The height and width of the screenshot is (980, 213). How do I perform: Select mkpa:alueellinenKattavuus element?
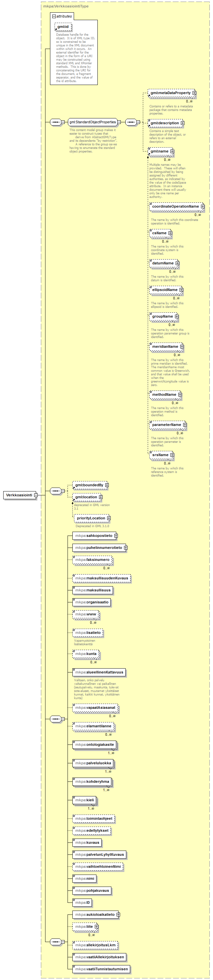click(99, 672)
